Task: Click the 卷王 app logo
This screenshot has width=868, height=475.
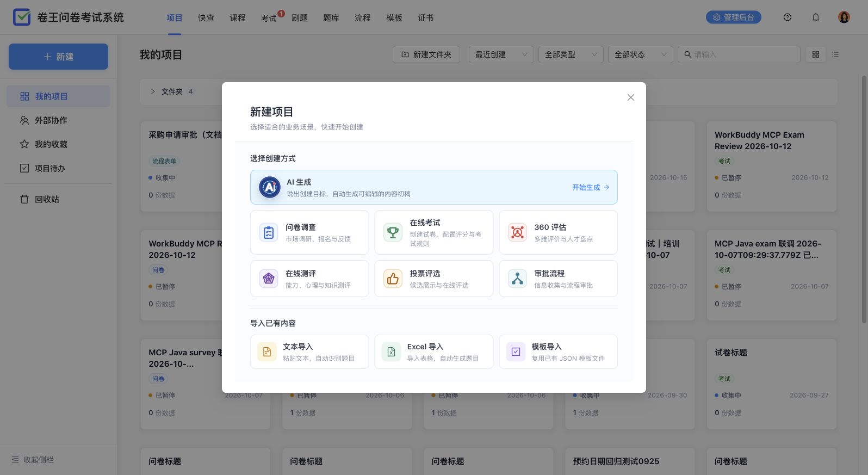Action: pos(22,17)
